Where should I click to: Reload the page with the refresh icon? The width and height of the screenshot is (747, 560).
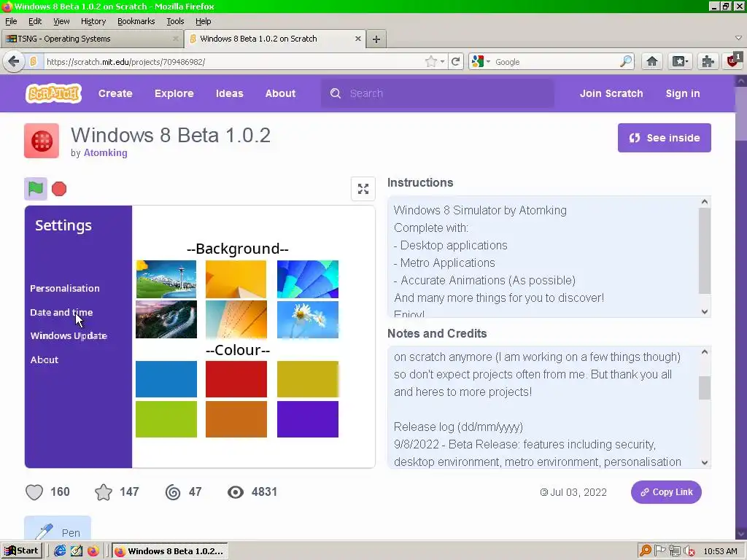click(455, 61)
